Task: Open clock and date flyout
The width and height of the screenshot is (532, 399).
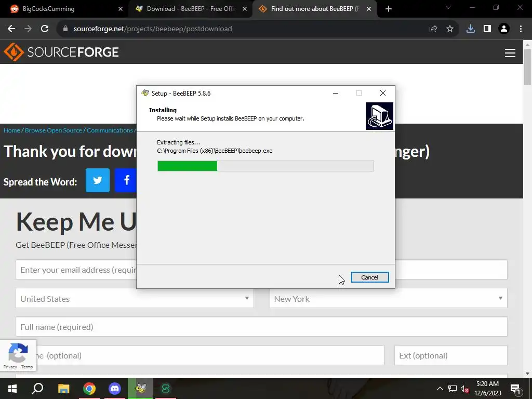Action: 487,389
